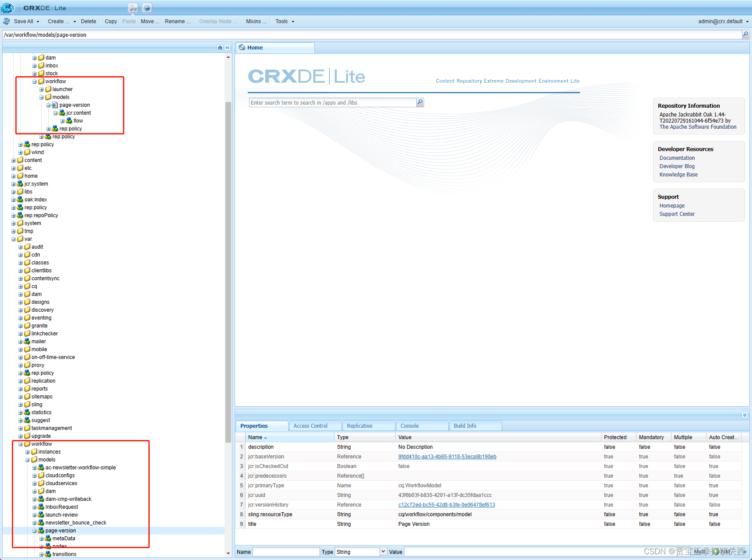The width and height of the screenshot is (752, 560).
Task: Open the search icon in the Home tab search box
Action: pyautogui.click(x=419, y=102)
